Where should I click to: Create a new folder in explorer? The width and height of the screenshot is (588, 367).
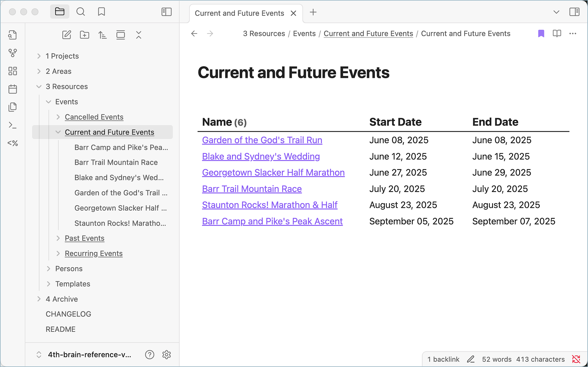pyautogui.click(x=85, y=35)
